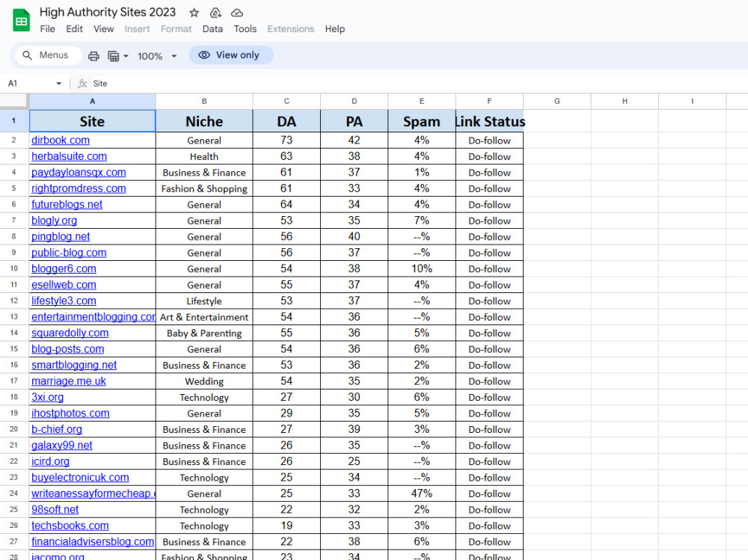Click the Menus search field
The width and height of the screenshot is (748, 560).
pos(49,55)
